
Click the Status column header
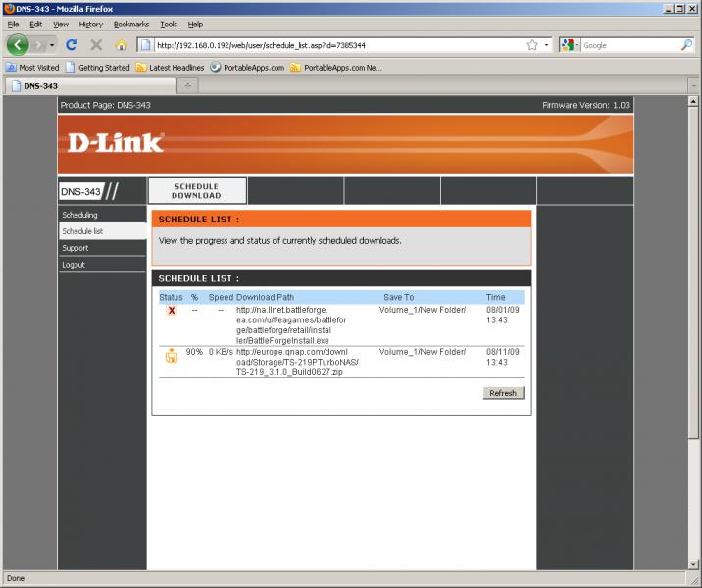point(171,297)
